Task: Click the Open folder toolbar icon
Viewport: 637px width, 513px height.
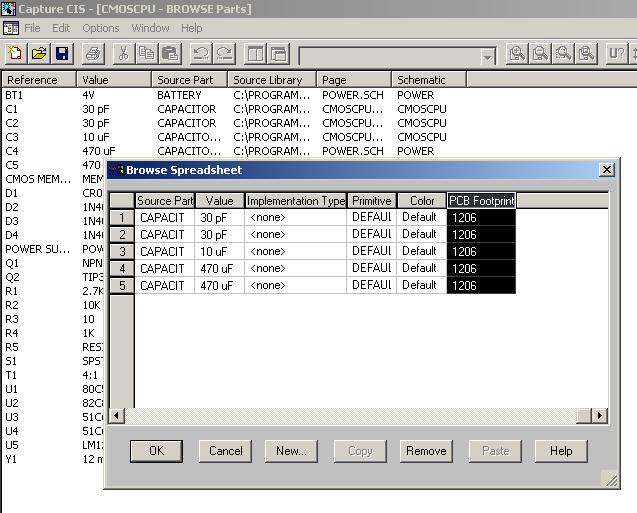Action: (39, 53)
